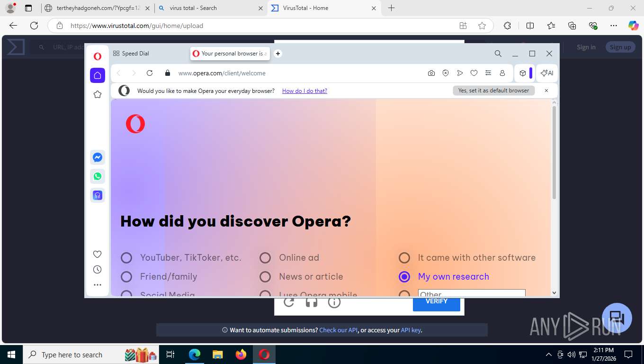Viewport: 644px width, 364px height.
Task: Open Windows Start menu
Action: (x=11, y=355)
